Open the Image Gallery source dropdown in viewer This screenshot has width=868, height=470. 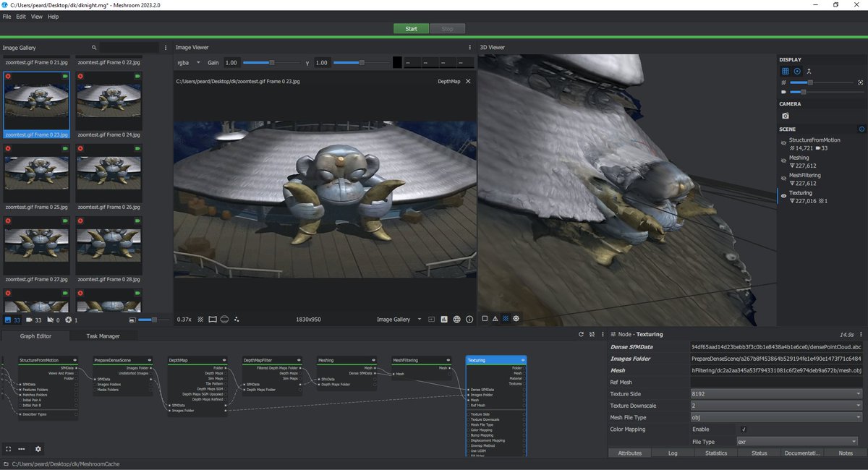point(399,319)
